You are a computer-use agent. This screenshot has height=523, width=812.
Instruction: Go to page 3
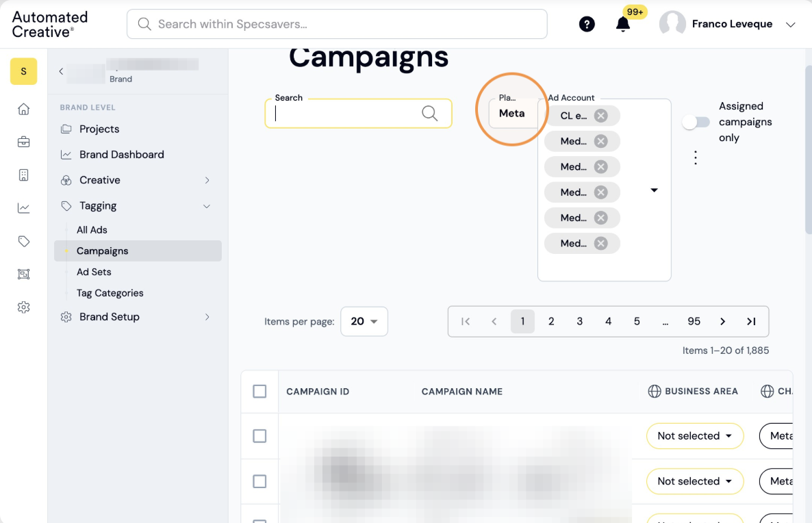click(579, 322)
